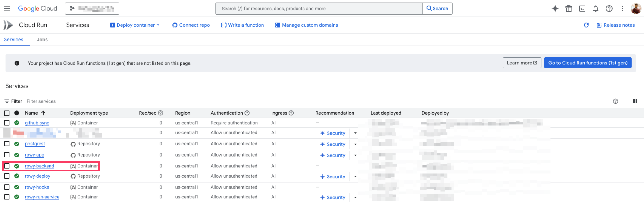Click Connect repo
Screen dimensions: 644x214
click(191, 25)
